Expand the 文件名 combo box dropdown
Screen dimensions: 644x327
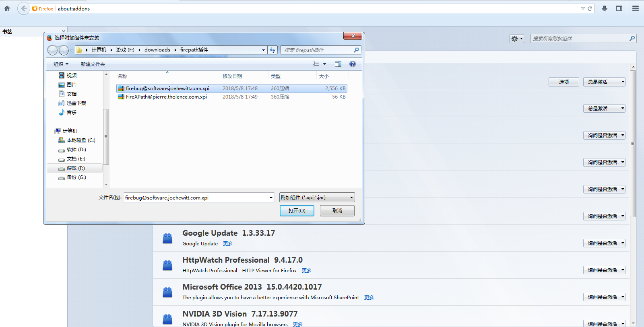[x=271, y=197]
